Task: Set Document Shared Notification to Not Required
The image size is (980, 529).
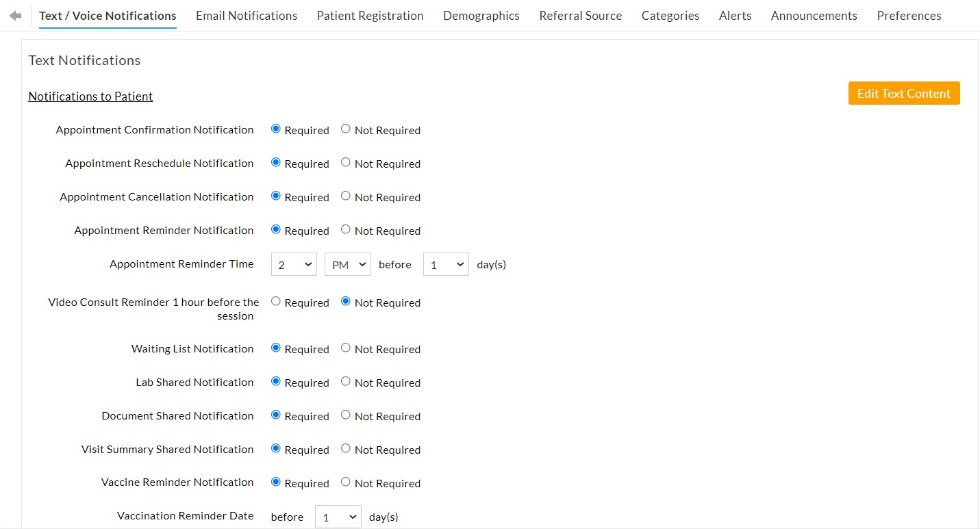Action: pos(345,414)
